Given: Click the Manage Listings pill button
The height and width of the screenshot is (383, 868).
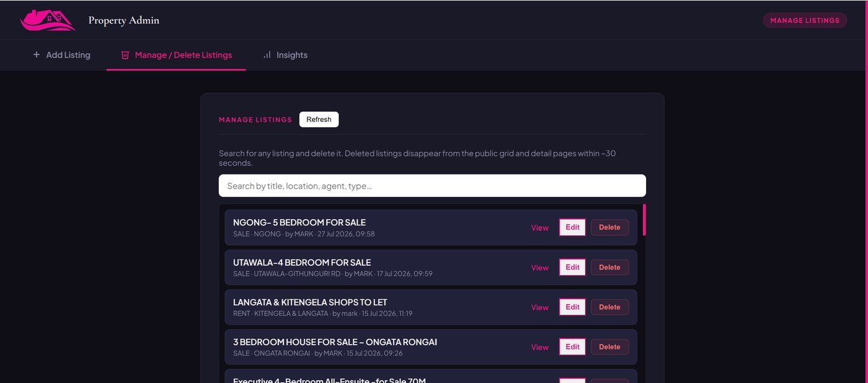Looking at the screenshot, I should click(x=805, y=20).
